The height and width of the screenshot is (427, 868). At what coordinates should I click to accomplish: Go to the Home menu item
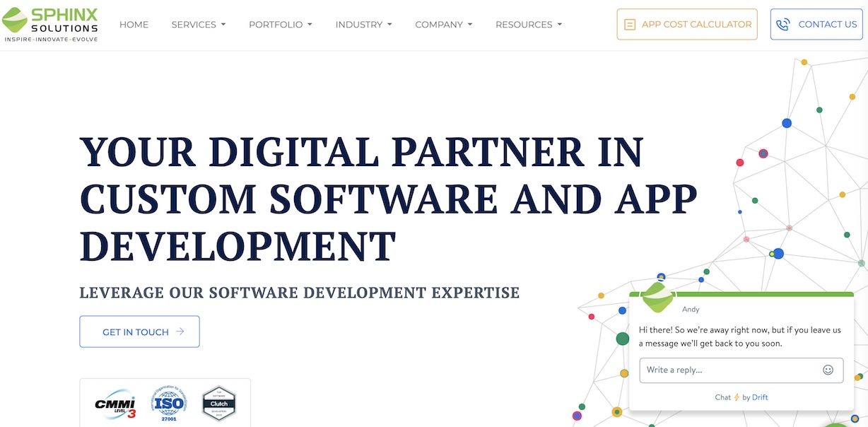pyautogui.click(x=134, y=24)
